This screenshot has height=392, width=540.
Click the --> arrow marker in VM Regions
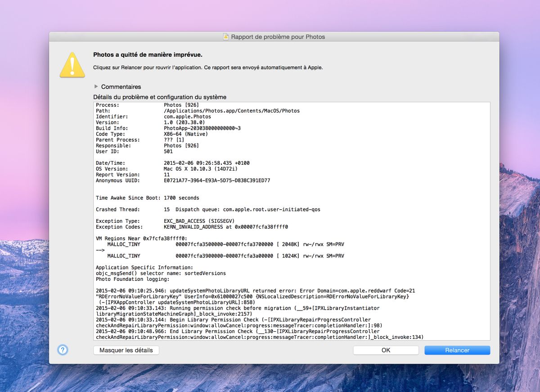100,250
